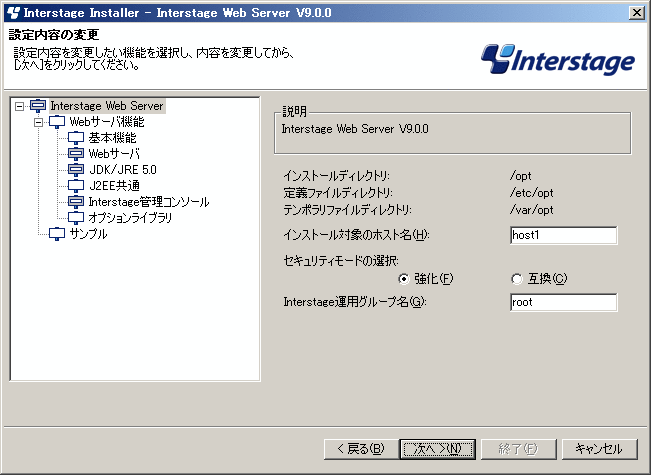
Task: Click the キャンセル button
Action: click(x=599, y=449)
